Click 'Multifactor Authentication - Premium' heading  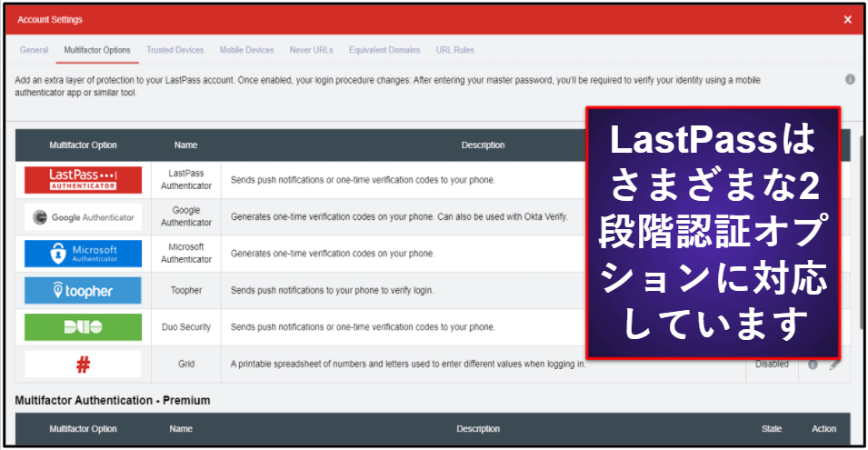113,400
